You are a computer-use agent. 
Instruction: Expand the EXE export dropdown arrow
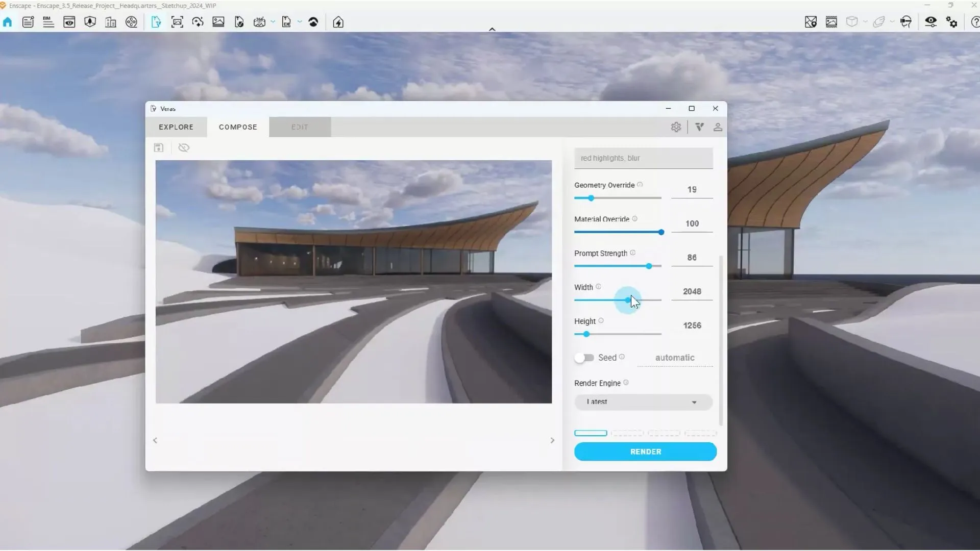pyautogui.click(x=300, y=22)
